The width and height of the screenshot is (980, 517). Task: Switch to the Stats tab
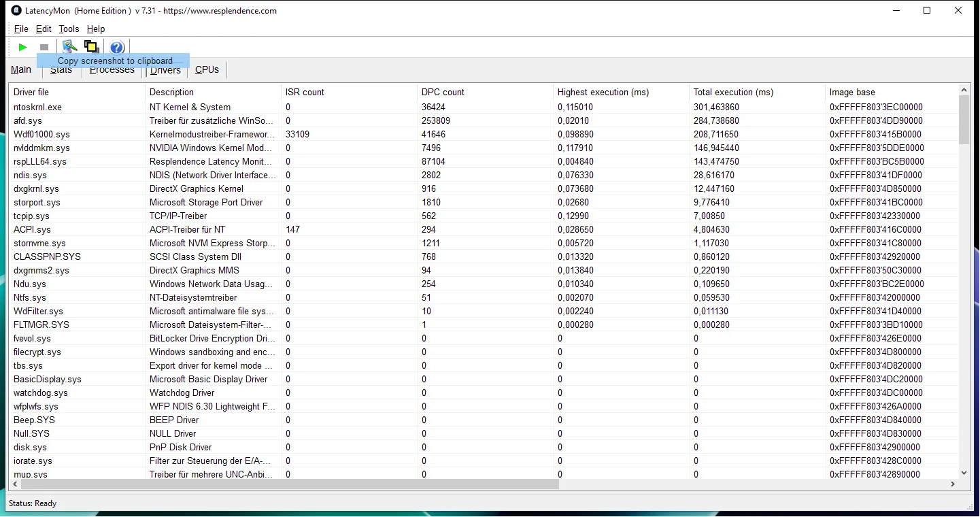point(61,70)
